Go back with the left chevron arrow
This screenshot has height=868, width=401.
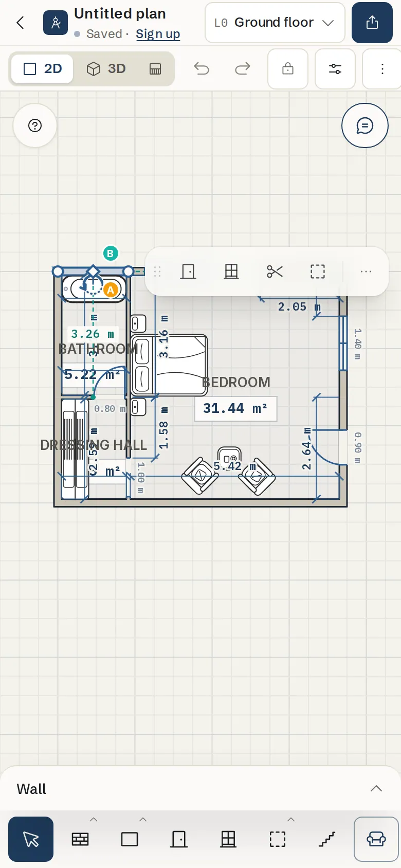pyautogui.click(x=21, y=23)
